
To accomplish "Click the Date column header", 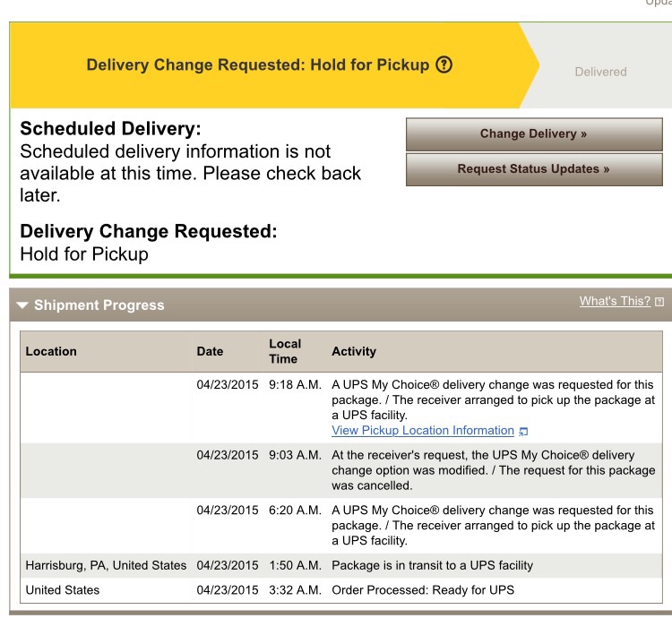I will tap(210, 351).
